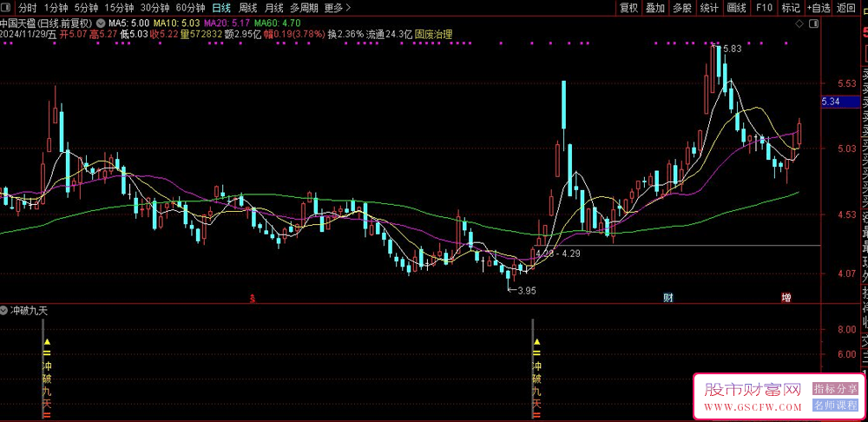Screen dimensions: 868x422
Task: Click the 2024/11/29 date text
Action: pyautogui.click(x=23, y=35)
